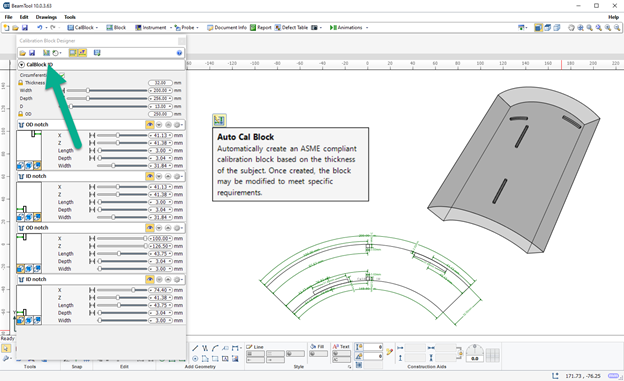Viewport: 624px width, 381px height.
Task: Open CalBlock dropdown arrow
Action: point(97,28)
